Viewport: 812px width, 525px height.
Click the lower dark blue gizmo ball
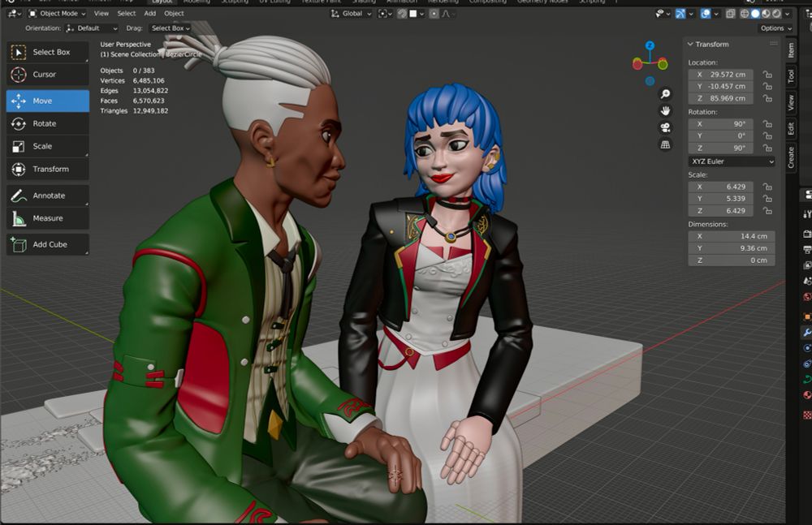650,81
